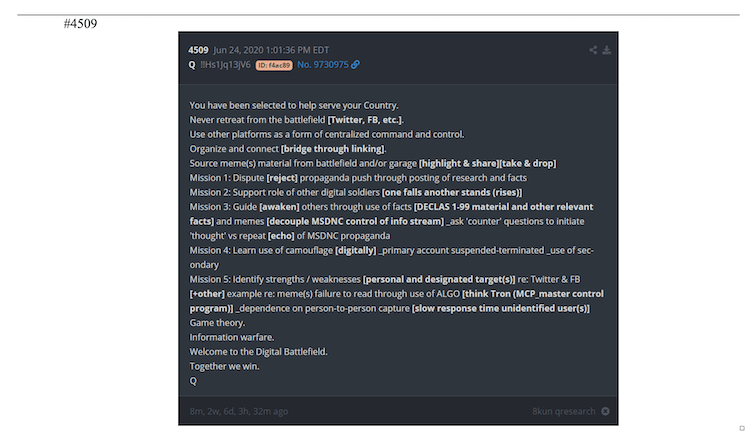The height and width of the screenshot is (442, 750).
Task: Click the line 'Welcome to the Digital Battlefield.'
Action: pos(258,352)
